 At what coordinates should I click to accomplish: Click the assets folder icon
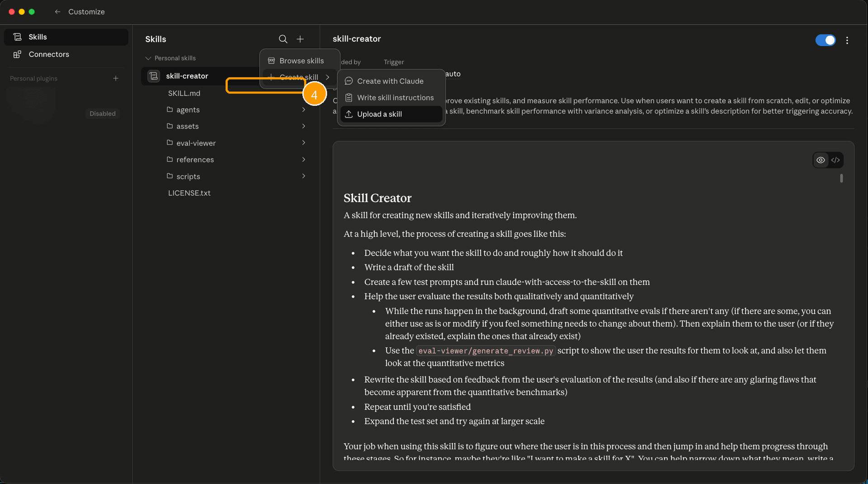(170, 126)
